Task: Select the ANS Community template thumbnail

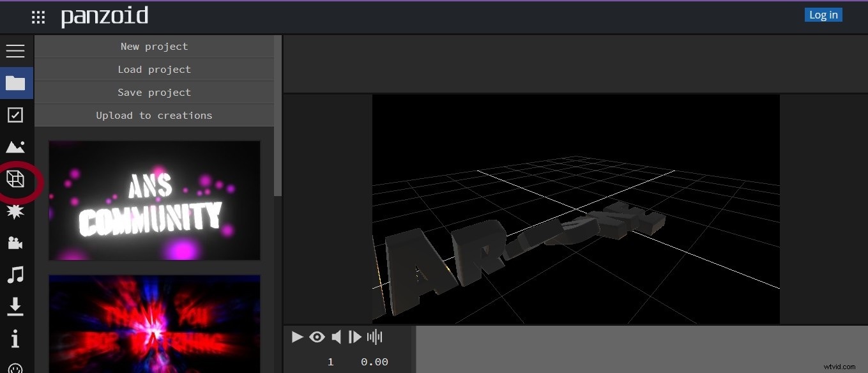Action: (155, 201)
